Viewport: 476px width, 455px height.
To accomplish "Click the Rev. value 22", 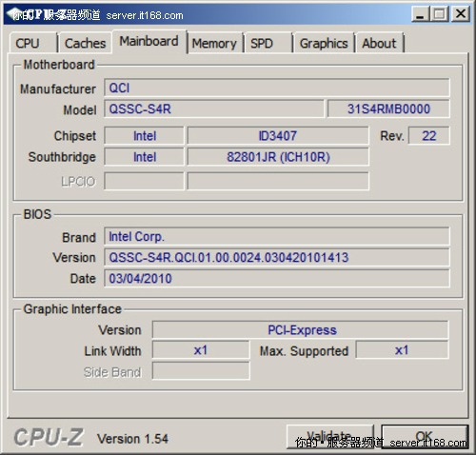I will pos(429,136).
